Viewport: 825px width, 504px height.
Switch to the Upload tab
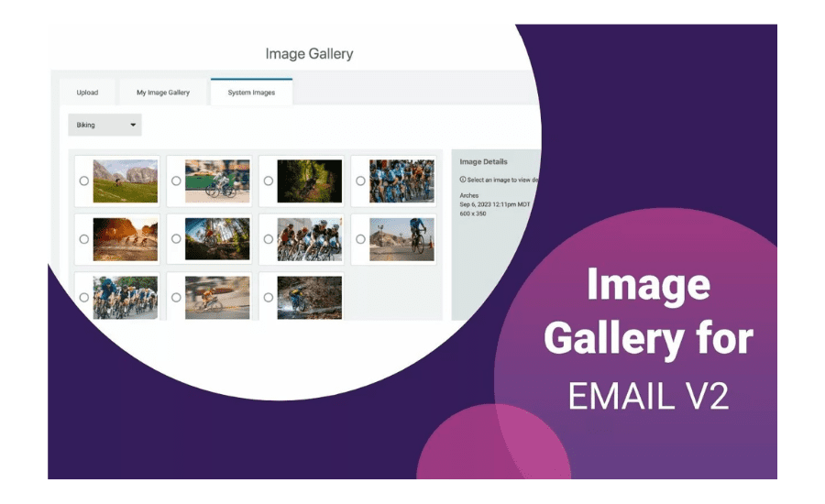pos(87,93)
